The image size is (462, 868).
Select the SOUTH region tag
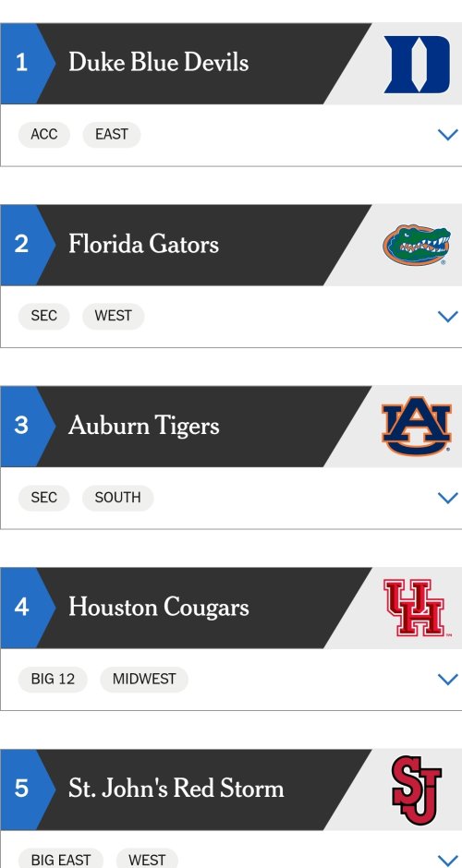pyautogui.click(x=118, y=498)
